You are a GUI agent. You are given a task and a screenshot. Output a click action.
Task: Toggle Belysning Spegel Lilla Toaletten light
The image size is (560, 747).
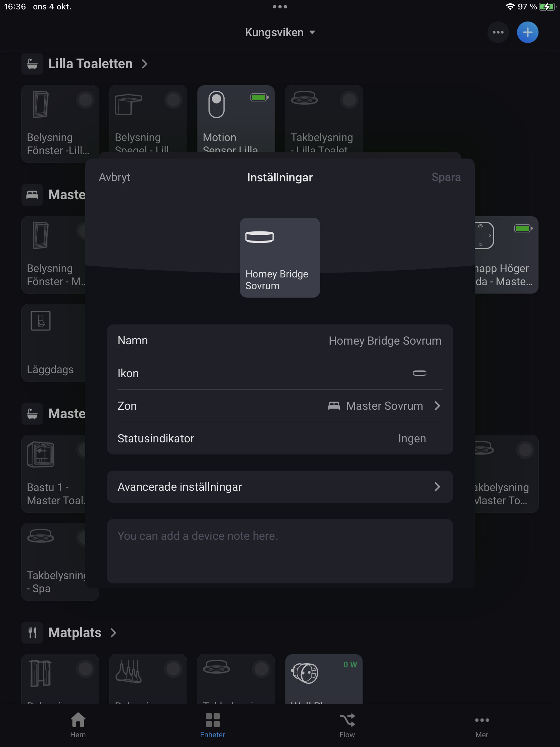tap(173, 100)
